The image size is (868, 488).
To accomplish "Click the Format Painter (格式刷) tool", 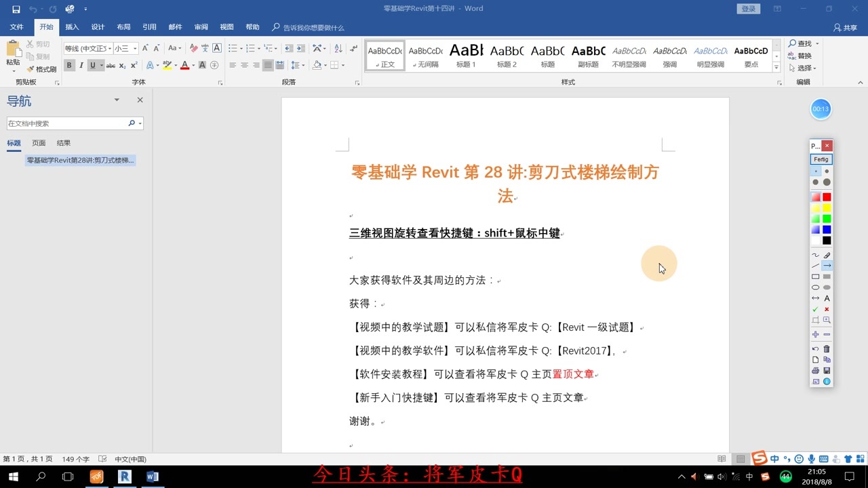I will 41,69.
